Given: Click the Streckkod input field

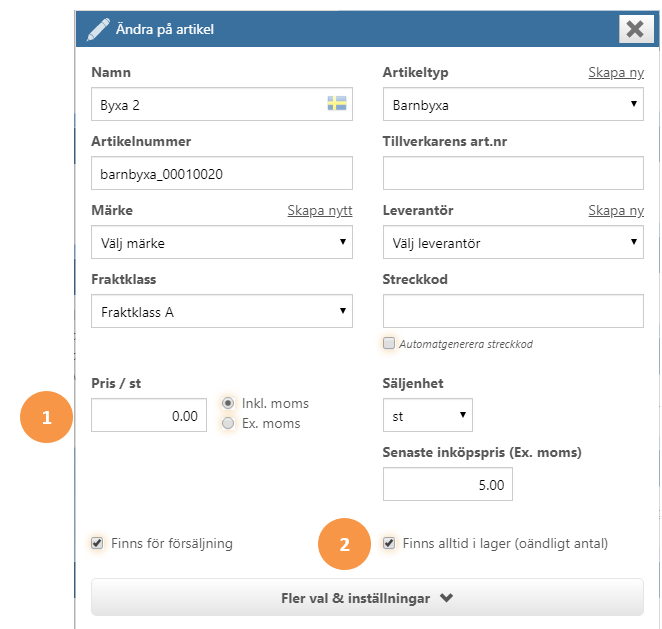Looking at the screenshot, I should tap(513, 311).
